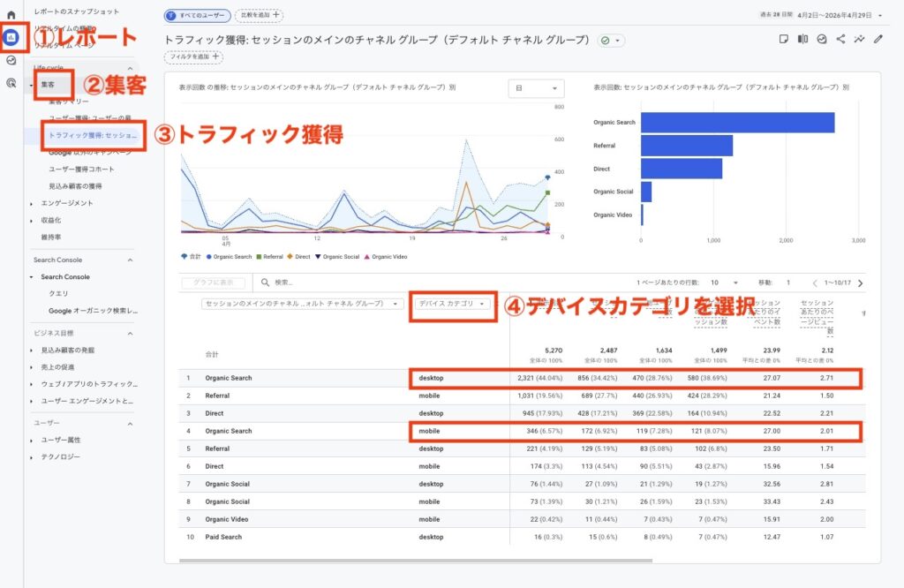Expand 見込み顧客の発掘 in sidebar
This screenshot has height=588, width=904.
[31, 351]
